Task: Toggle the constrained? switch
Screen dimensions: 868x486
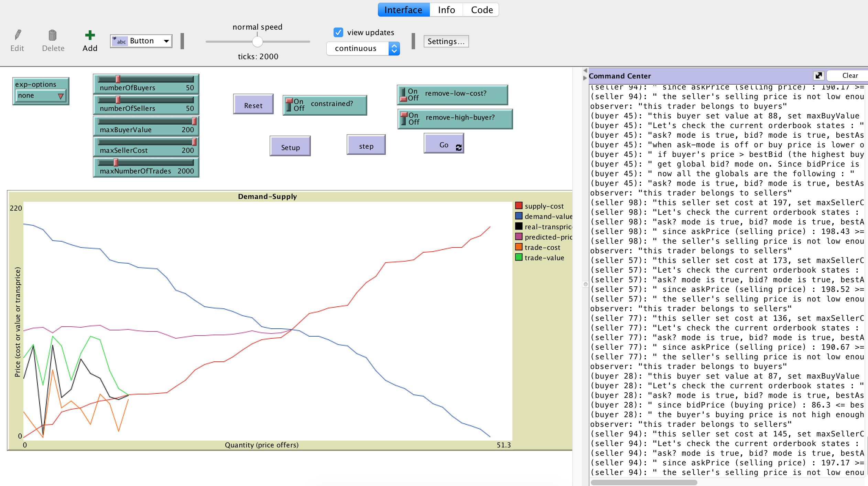Action: tap(289, 105)
